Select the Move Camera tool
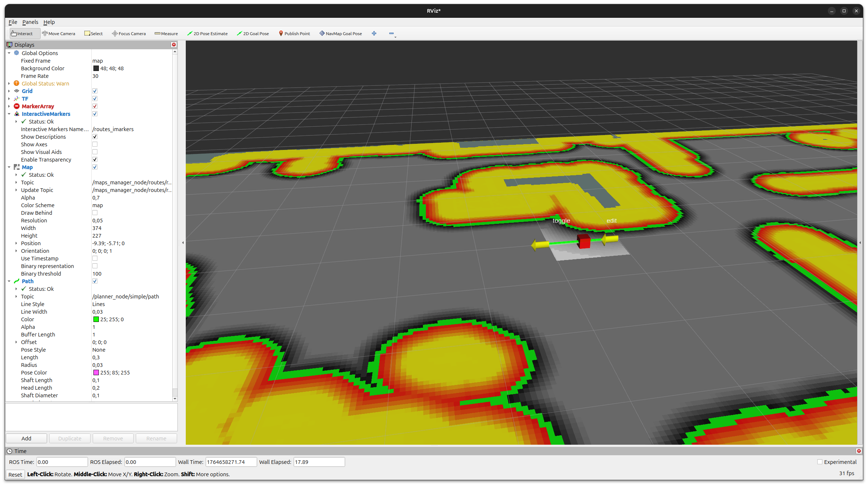 (59, 34)
